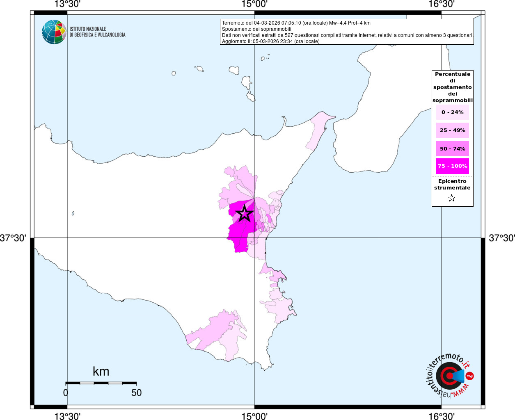
Task: Select the 25 - 49% legend swatch
Action: [453, 130]
